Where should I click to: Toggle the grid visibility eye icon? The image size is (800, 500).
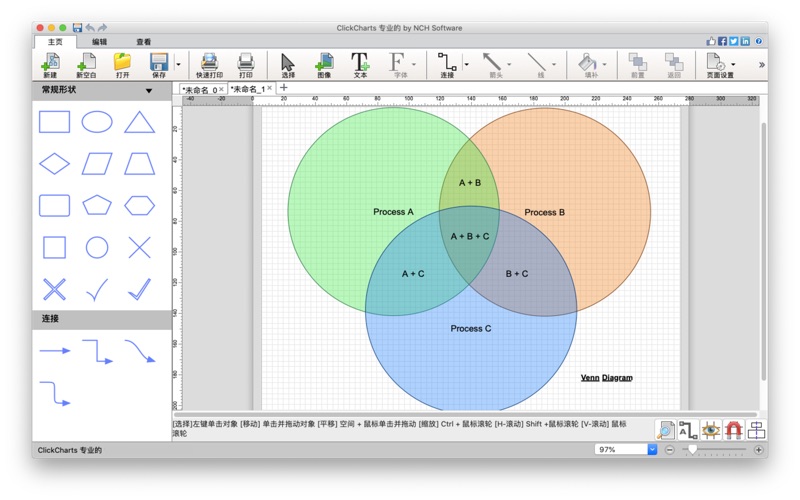(x=710, y=430)
